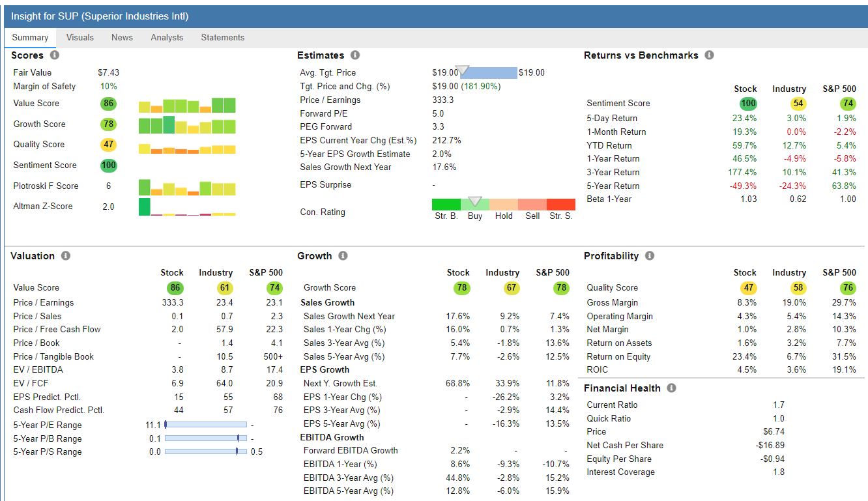Click the Piotroski F Score history bar chart
This screenshot has width=868, height=501.
188,188
